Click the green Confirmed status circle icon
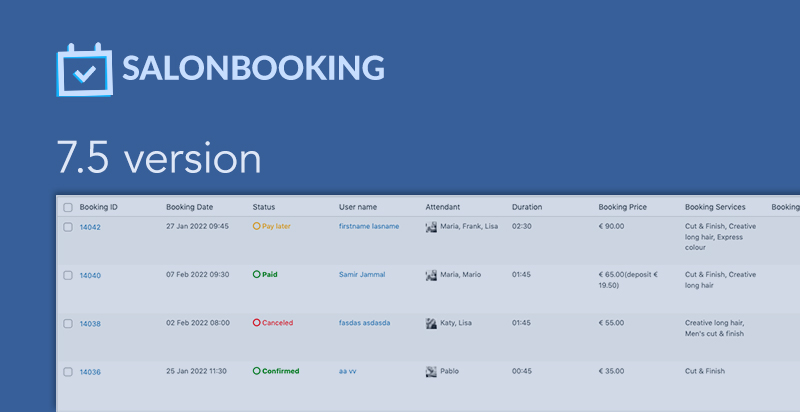This screenshot has height=412, width=800. point(257,371)
